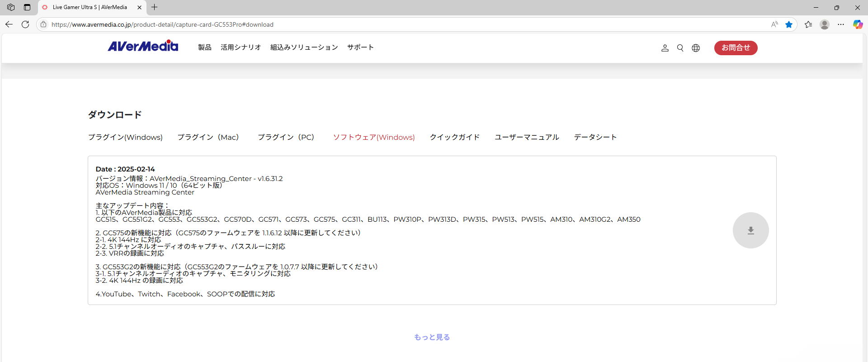This screenshot has height=362, width=868.
Task: Open the Copilot sidebar icon
Action: click(x=858, y=24)
